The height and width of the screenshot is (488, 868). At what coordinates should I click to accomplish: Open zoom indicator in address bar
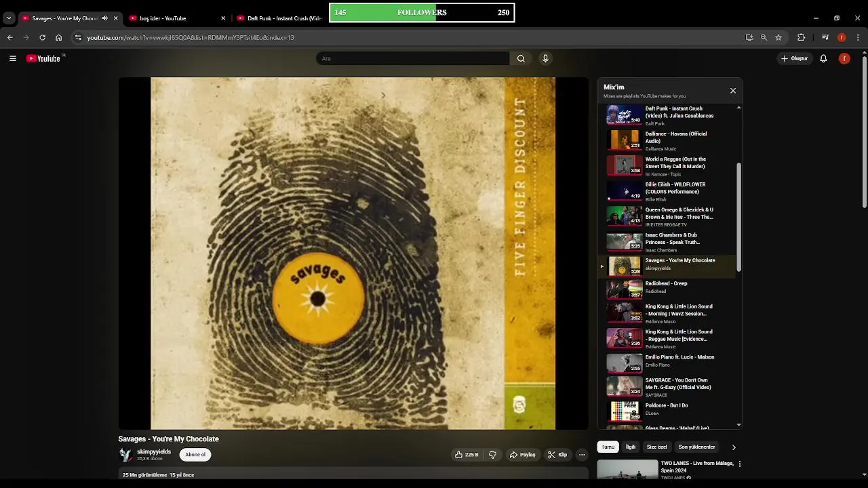(x=764, y=37)
